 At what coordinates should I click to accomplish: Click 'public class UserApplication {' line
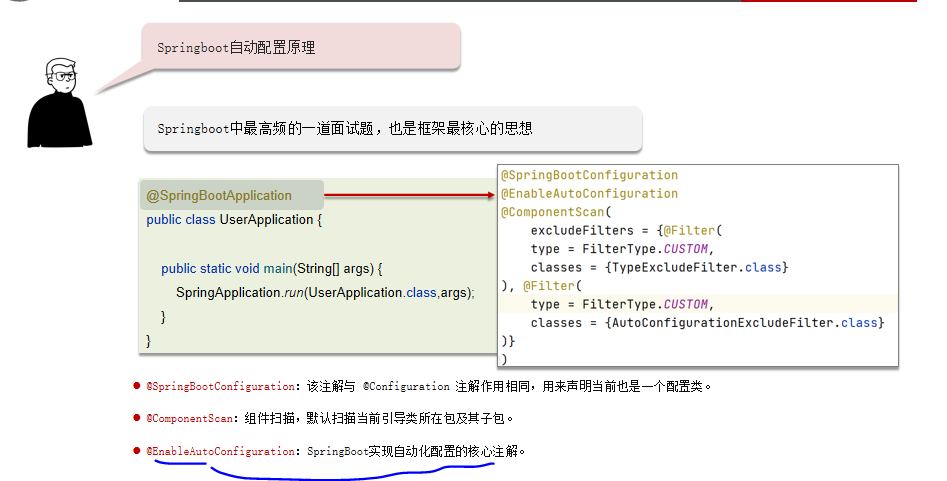234,220
